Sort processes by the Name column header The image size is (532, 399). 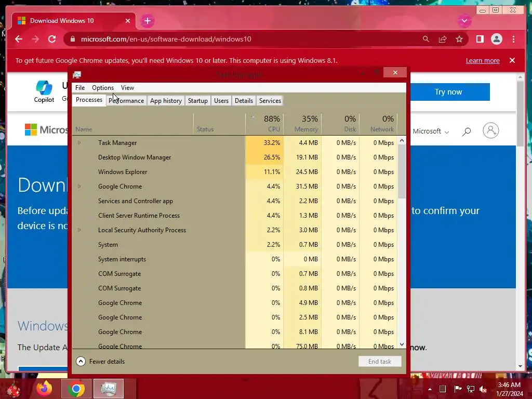click(132, 124)
